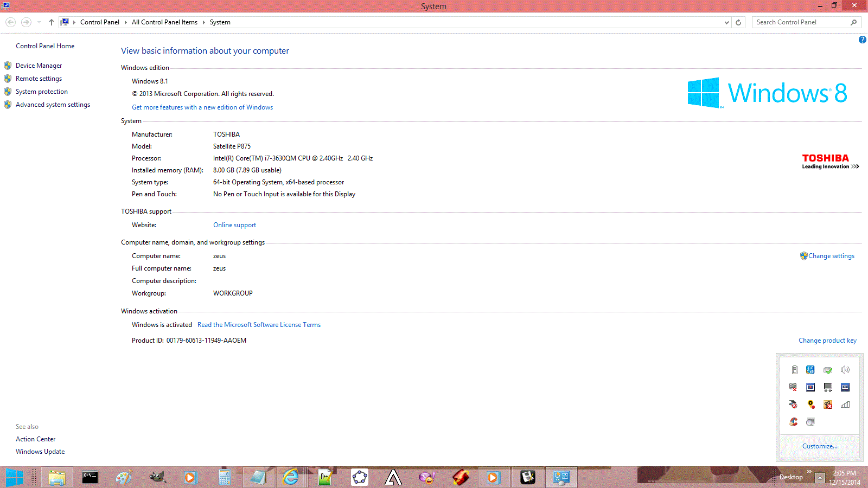Viewport: 868px width, 488px height.
Task: Click the network signal bars tray icon
Action: click(x=845, y=404)
